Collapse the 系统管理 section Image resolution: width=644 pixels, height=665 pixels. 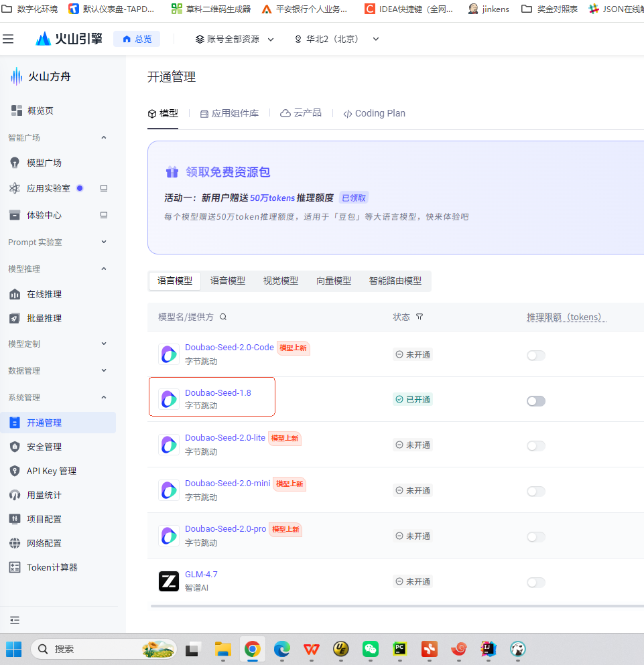tap(104, 397)
